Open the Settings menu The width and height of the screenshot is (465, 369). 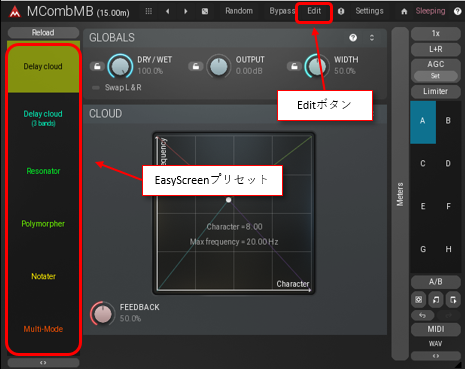[369, 11]
